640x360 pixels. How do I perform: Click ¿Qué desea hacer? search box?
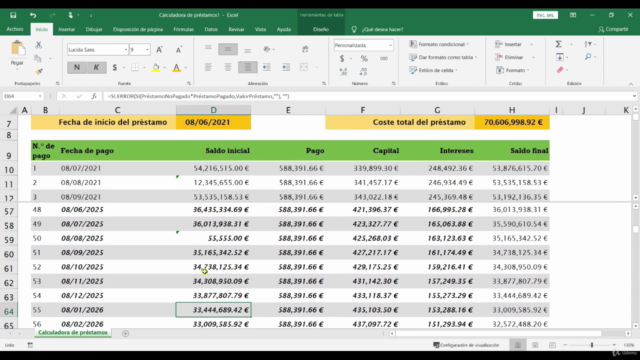[x=382, y=29]
